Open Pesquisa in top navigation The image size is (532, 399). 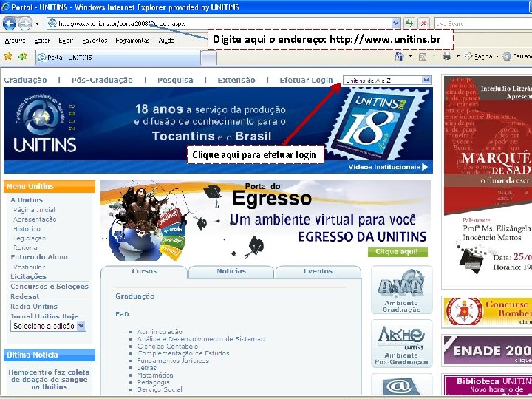tap(175, 81)
